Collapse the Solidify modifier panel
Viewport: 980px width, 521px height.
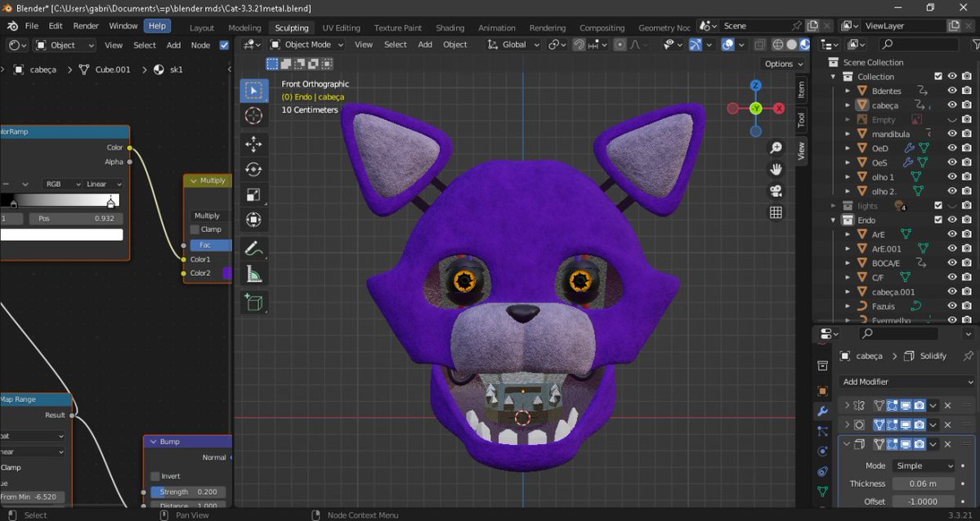click(846, 444)
